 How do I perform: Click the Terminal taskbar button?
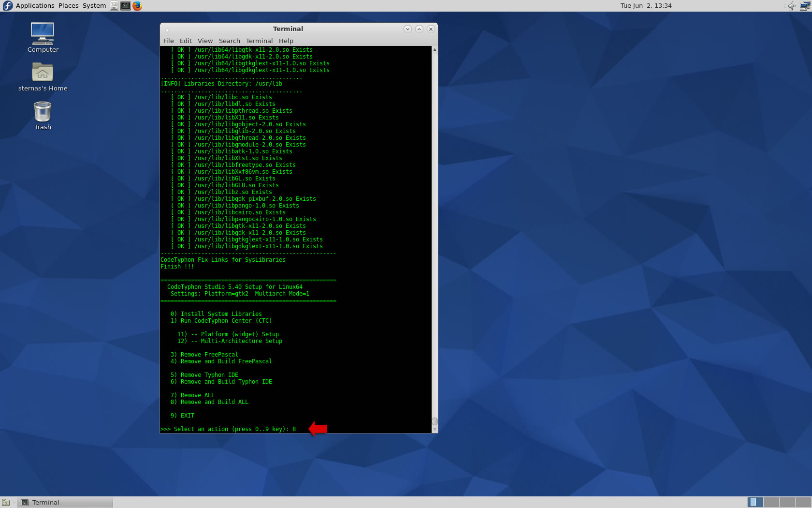point(65,503)
